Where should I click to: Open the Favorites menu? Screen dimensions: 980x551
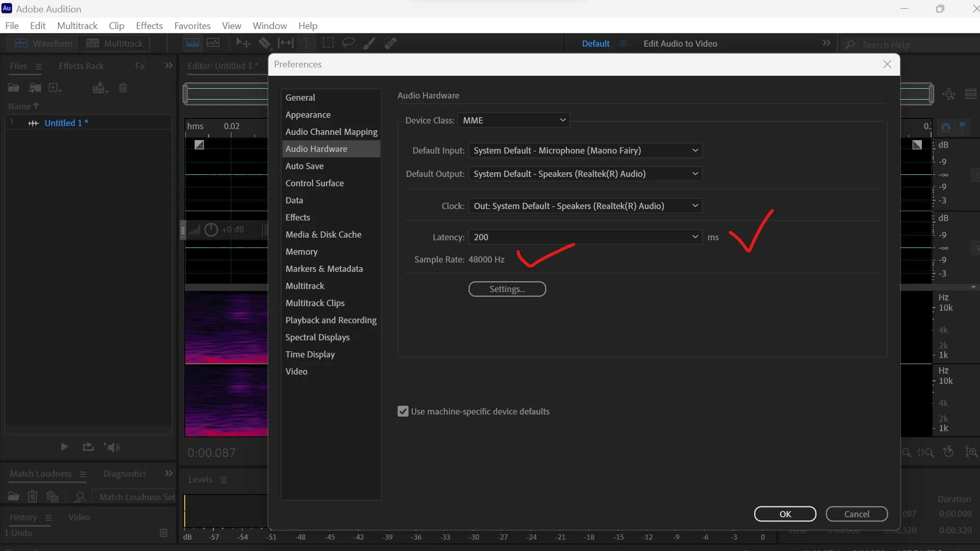click(x=193, y=25)
